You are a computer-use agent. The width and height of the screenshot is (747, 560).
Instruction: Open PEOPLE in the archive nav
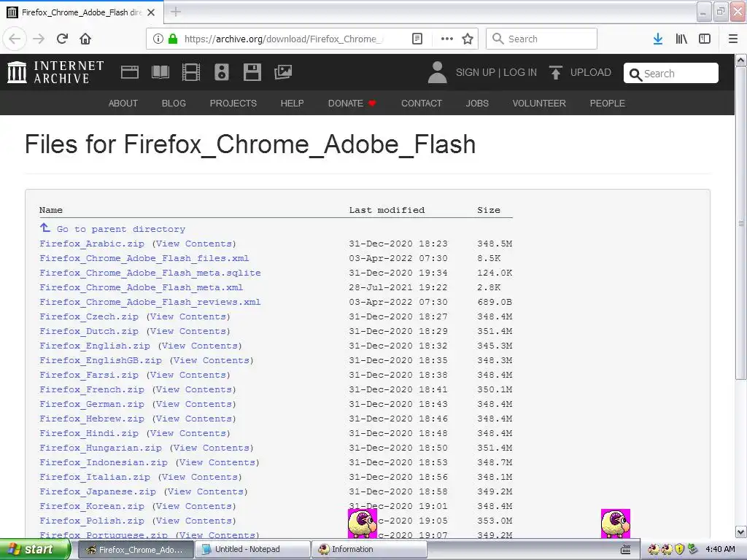[x=608, y=104]
